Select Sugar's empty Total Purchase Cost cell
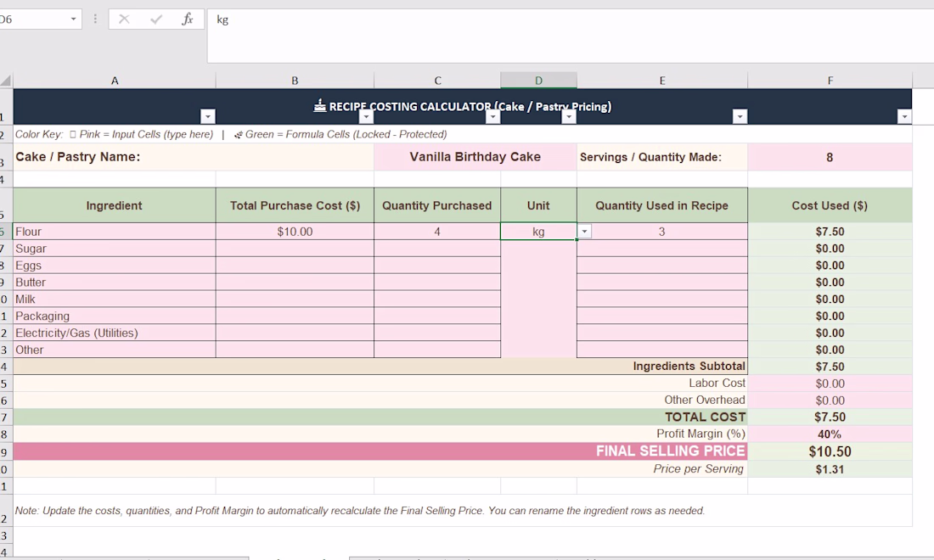 tap(295, 249)
